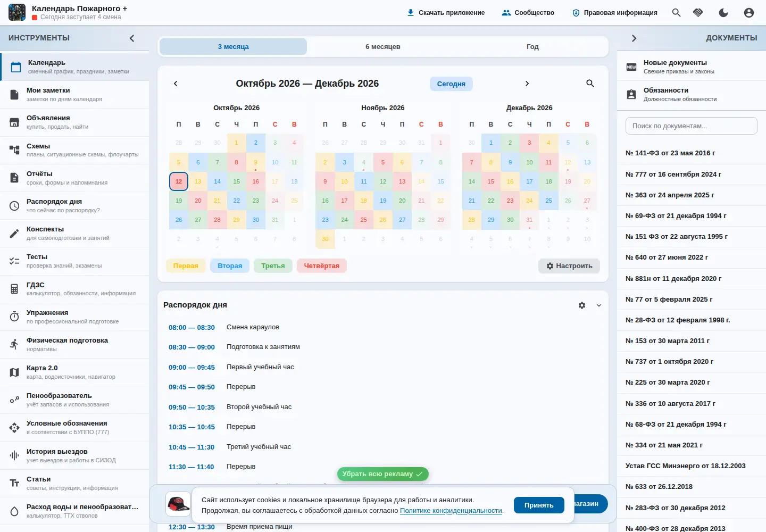
Task: Open Физическая подготовка running icon
Action: pyautogui.click(x=14, y=344)
